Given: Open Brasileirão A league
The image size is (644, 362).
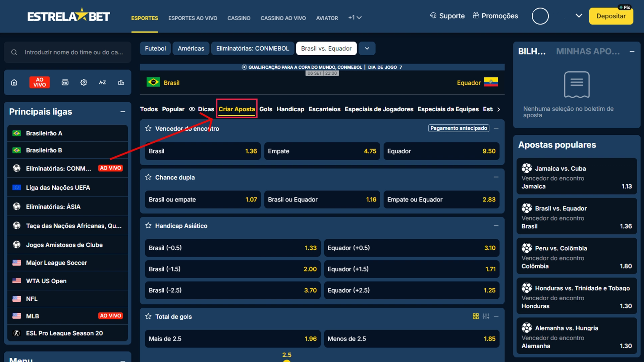Looking at the screenshot, I should tap(67, 133).
